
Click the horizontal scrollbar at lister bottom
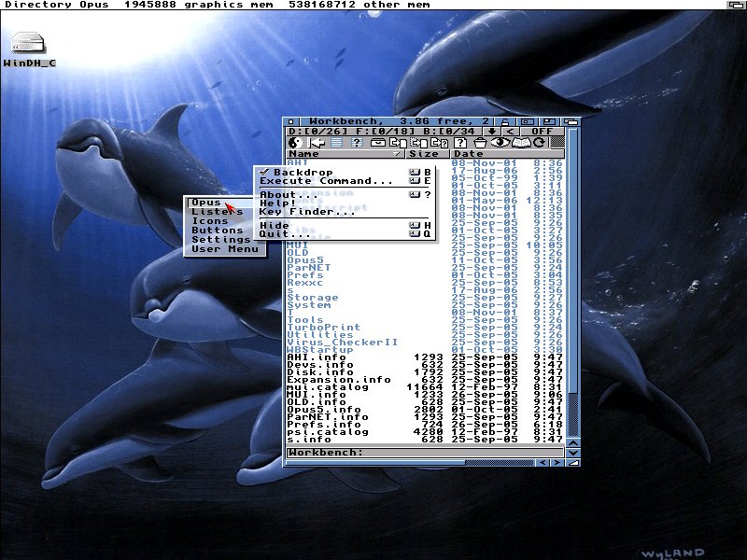(x=410, y=462)
